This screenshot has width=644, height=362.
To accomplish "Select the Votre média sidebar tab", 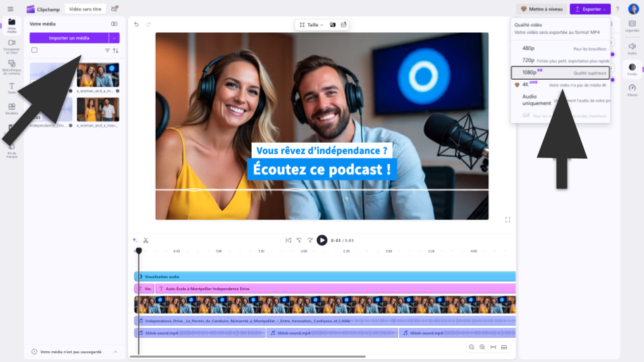I will tap(11, 25).
